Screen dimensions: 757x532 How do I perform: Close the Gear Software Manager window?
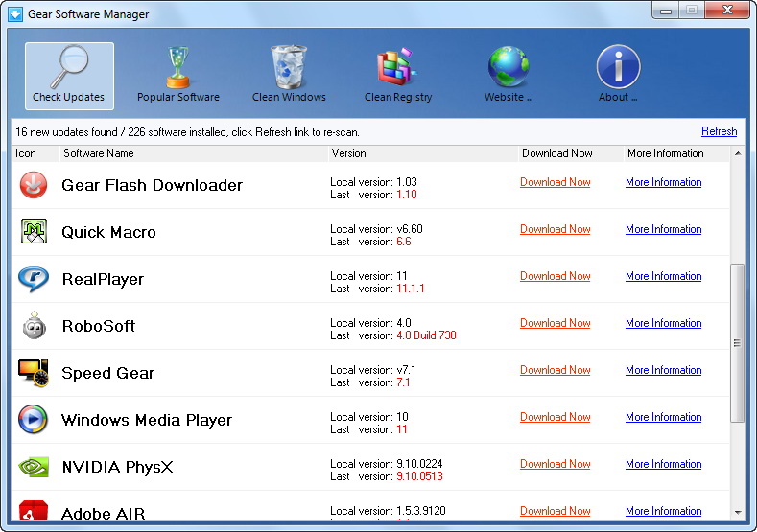pos(727,11)
